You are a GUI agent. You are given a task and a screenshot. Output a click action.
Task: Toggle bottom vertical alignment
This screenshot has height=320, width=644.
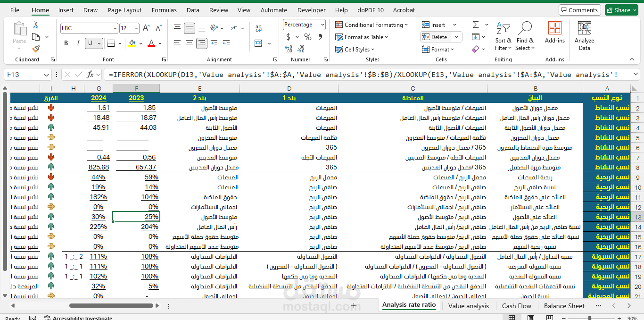[202, 28]
